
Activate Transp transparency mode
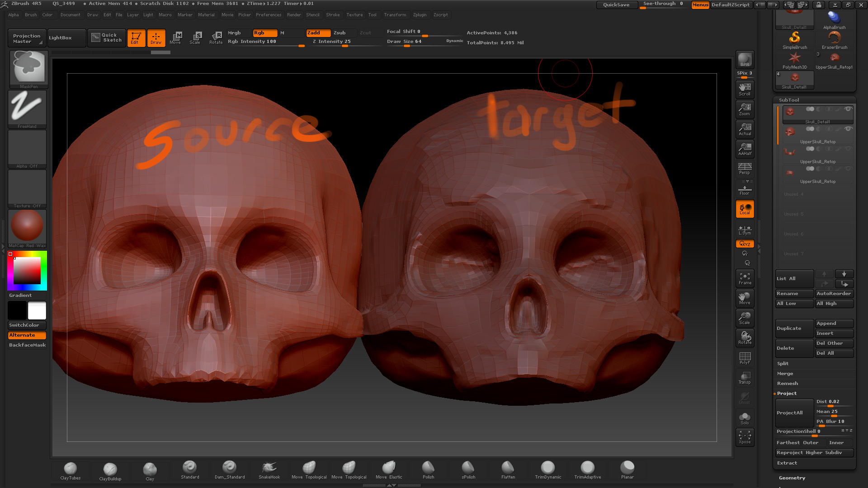745,378
